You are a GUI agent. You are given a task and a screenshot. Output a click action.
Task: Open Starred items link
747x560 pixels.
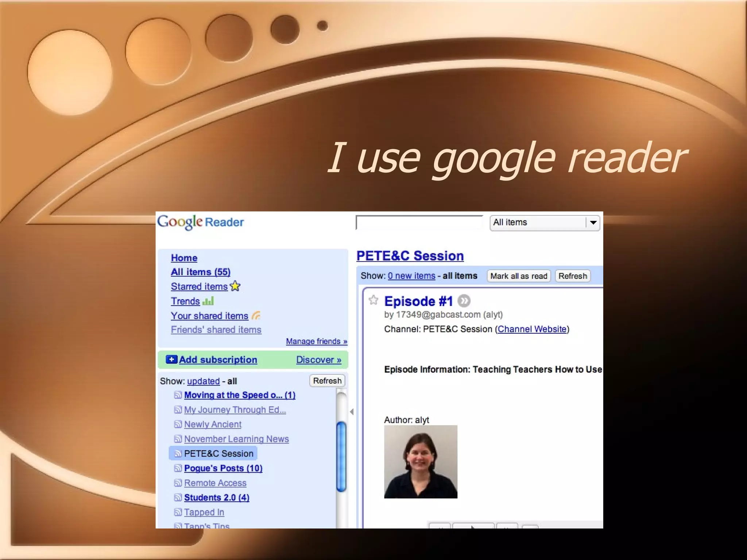199,287
